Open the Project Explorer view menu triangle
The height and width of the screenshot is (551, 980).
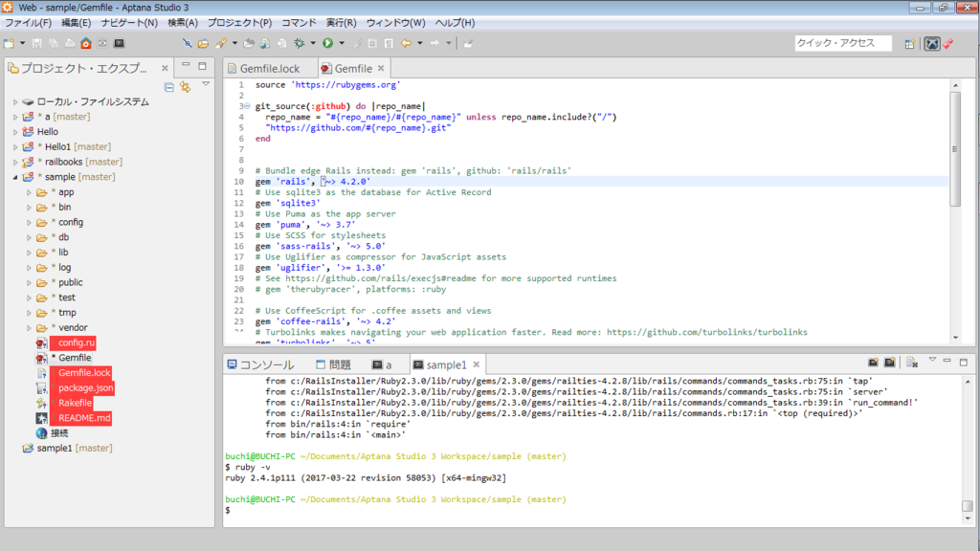click(206, 84)
